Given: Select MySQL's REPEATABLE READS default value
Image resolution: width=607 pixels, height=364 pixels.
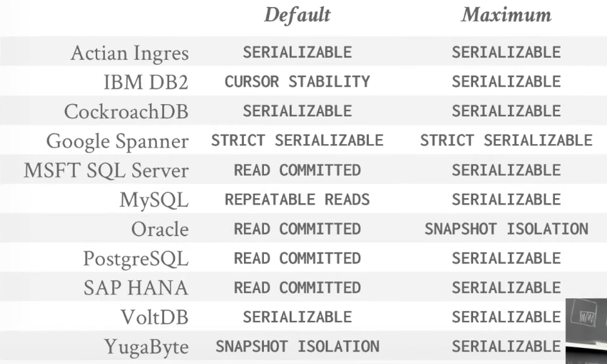Looking at the screenshot, I should 297,199.
